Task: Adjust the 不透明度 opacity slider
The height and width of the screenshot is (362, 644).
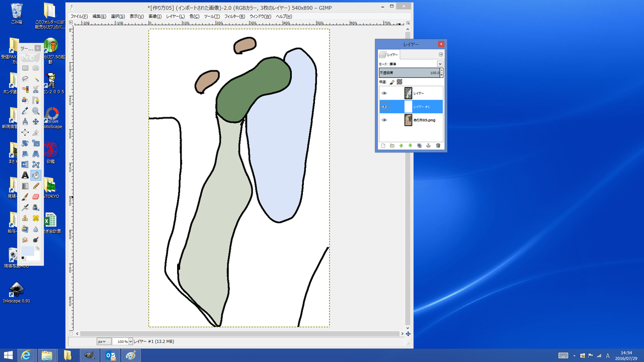Action: pyautogui.click(x=409, y=73)
